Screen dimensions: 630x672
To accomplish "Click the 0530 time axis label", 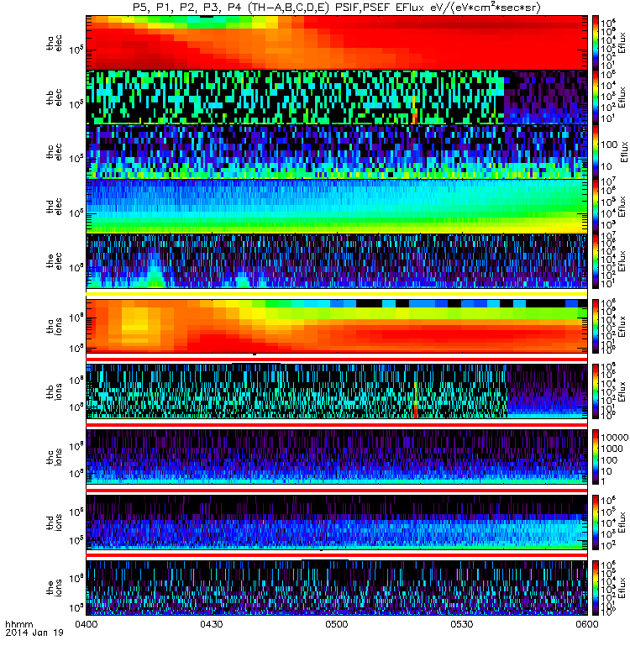I will coord(461,624).
